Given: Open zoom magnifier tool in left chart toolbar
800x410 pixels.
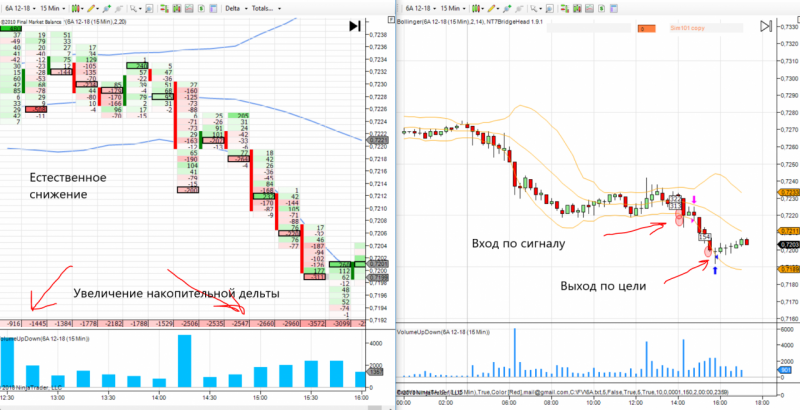Looking at the screenshot, I should (x=133, y=9).
